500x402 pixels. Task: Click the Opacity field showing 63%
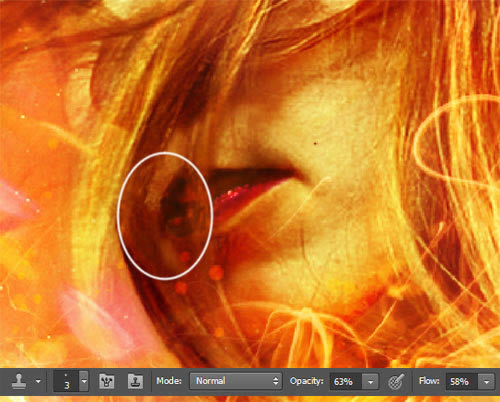[346, 381]
